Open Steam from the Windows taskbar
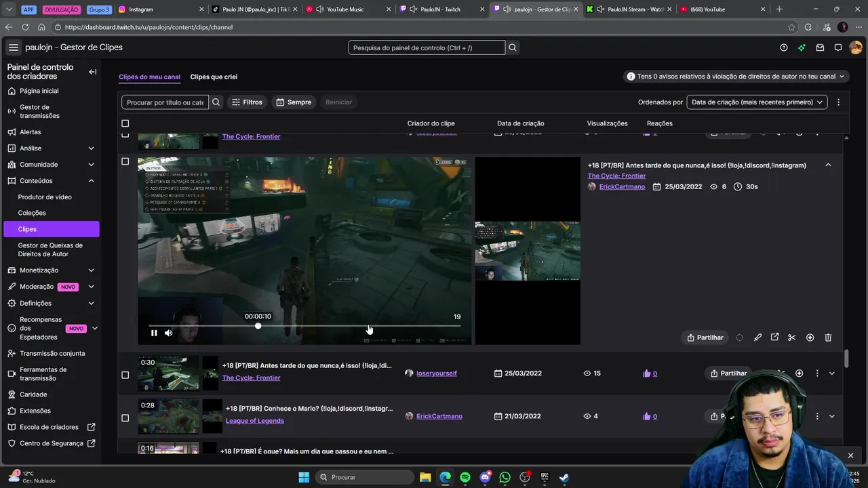The image size is (868, 488). [x=564, y=477]
